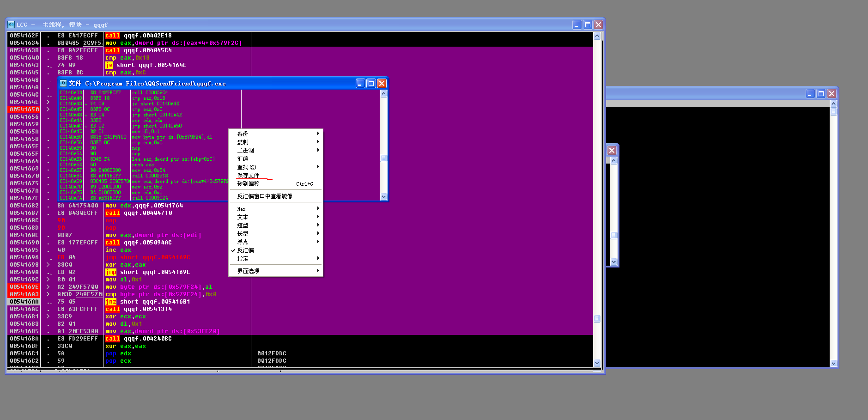Click instruction call qqqf.00404710
868x420 pixels.
click(x=139, y=213)
